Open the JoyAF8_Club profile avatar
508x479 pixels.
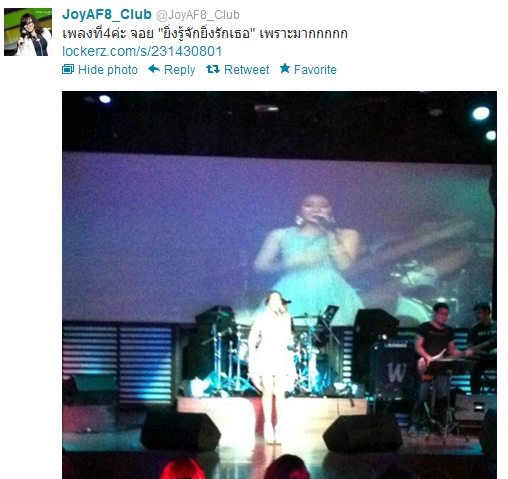[x=28, y=32]
